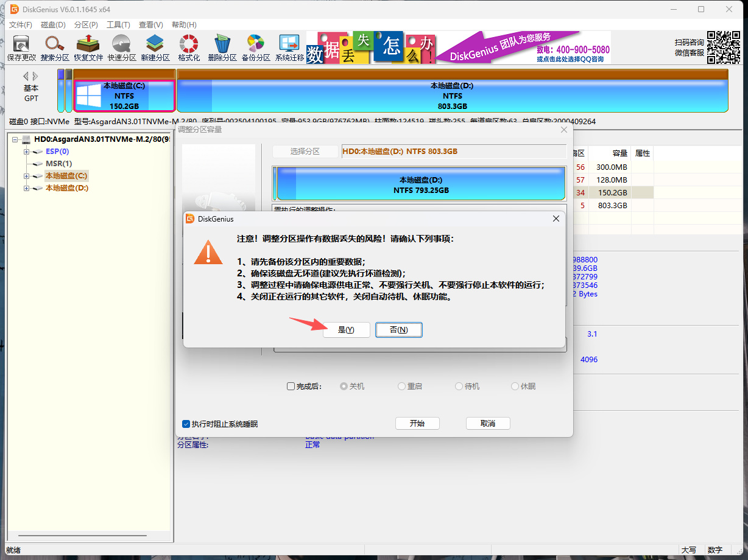The height and width of the screenshot is (560, 748).
Task: Click the 取消 button
Action: coord(488,424)
